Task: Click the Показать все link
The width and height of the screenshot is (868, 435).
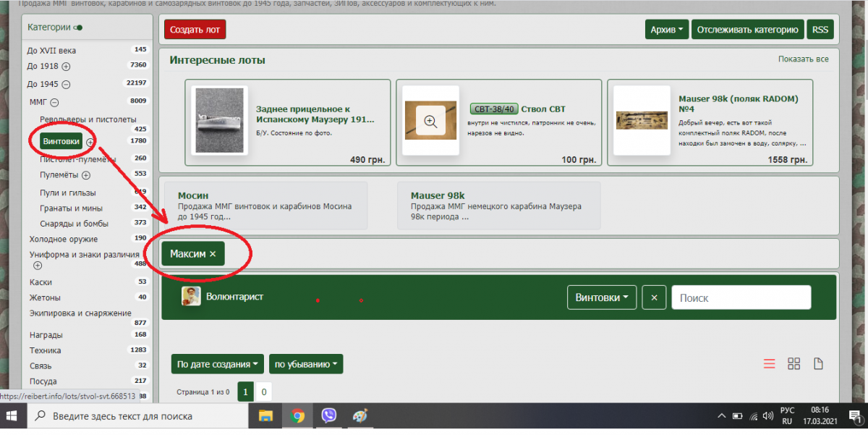Action: point(803,59)
